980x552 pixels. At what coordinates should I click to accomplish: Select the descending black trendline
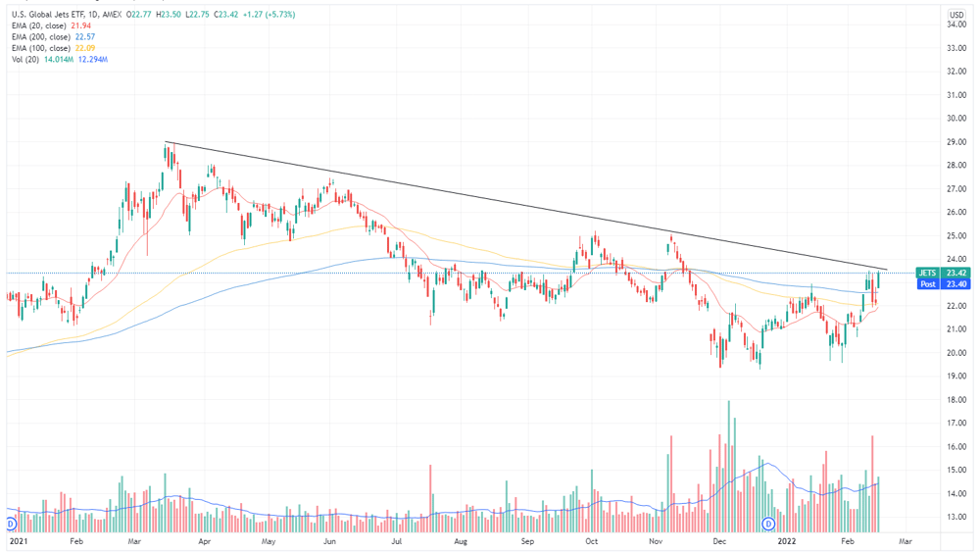pyautogui.click(x=525, y=206)
